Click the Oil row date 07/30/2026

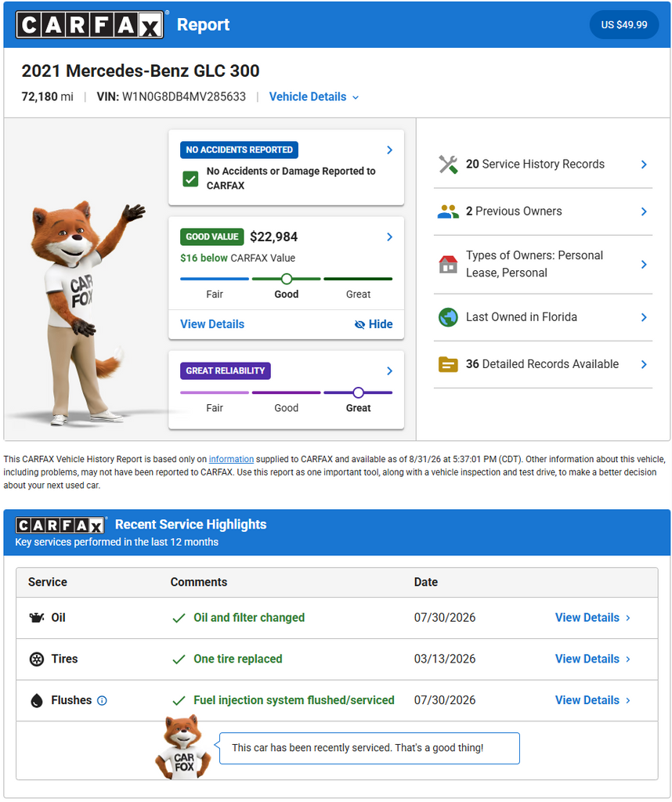coord(445,618)
